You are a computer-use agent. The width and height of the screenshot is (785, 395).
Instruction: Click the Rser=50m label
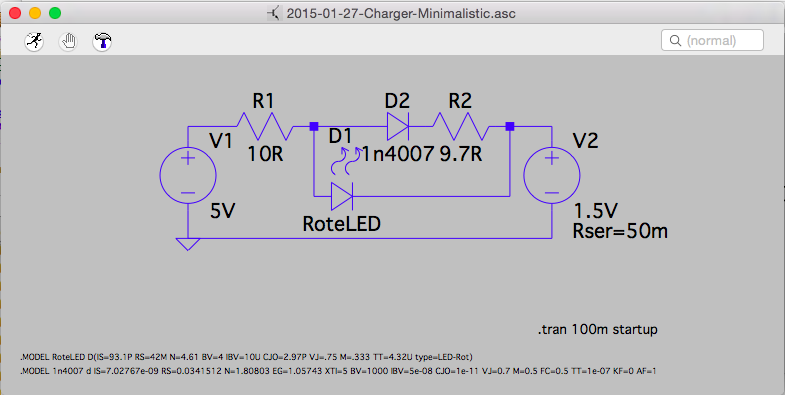coord(620,231)
